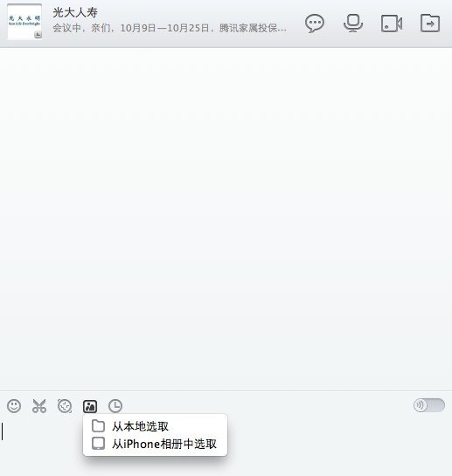Screen dimensions: 452x476
Task: Open the emoji smiley picker
Action: click(x=14, y=406)
